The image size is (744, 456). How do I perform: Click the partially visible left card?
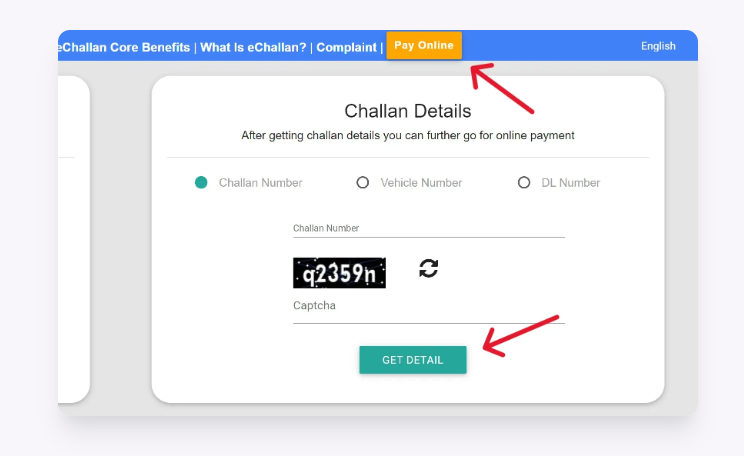tap(74, 240)
